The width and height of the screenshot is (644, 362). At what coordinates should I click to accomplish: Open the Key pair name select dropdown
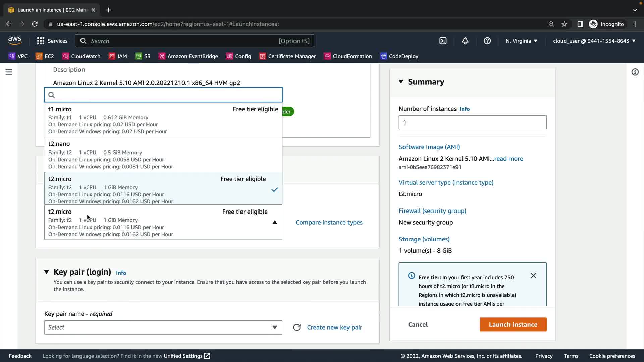tap(163, 327)
